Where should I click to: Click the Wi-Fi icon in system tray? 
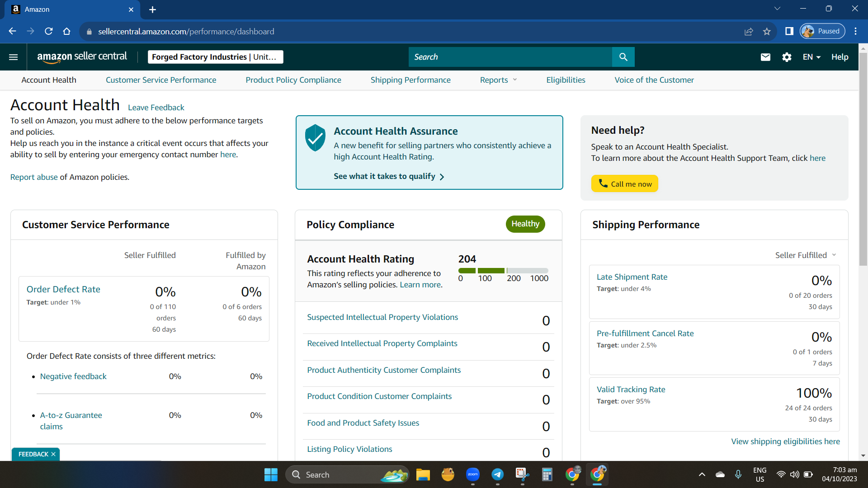pyautogui.click(x=781, y=474)
